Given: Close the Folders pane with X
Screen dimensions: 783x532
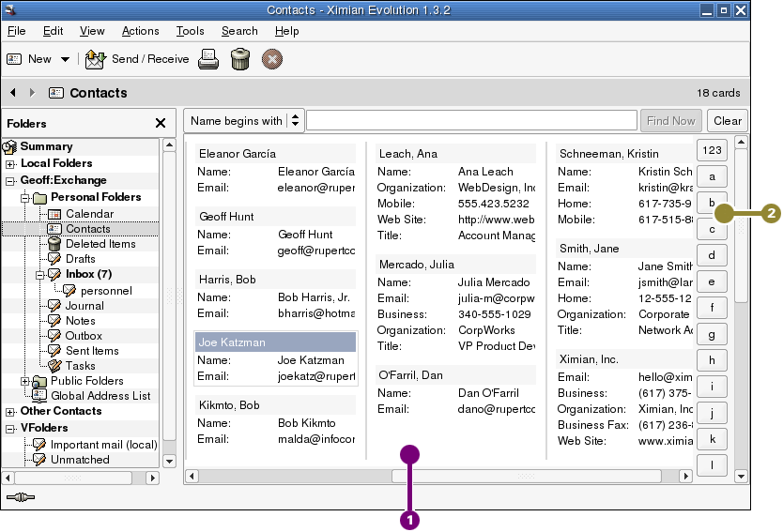Looking at the screenshot, I should (x=161, y=123).
